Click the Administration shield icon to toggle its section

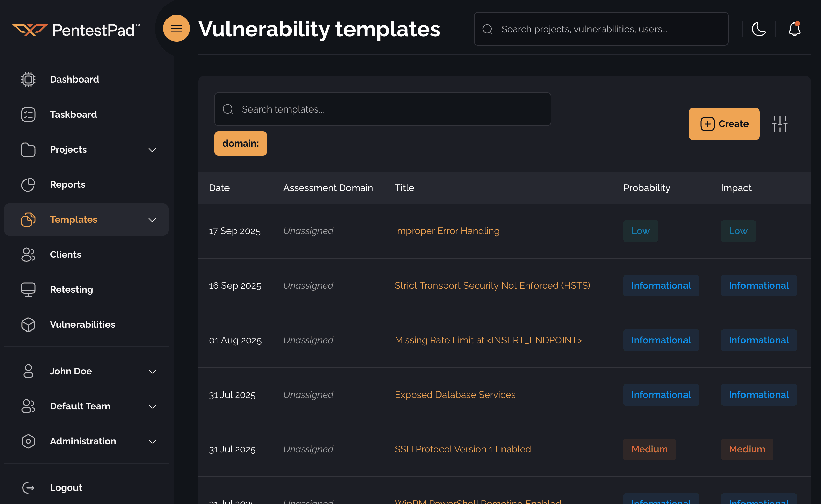tap(28, 441)
